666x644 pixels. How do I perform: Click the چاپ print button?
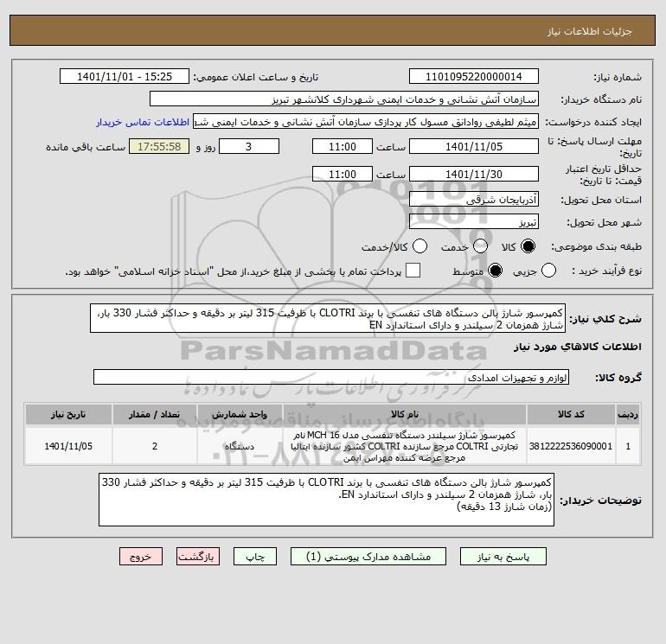pos(255,557)
